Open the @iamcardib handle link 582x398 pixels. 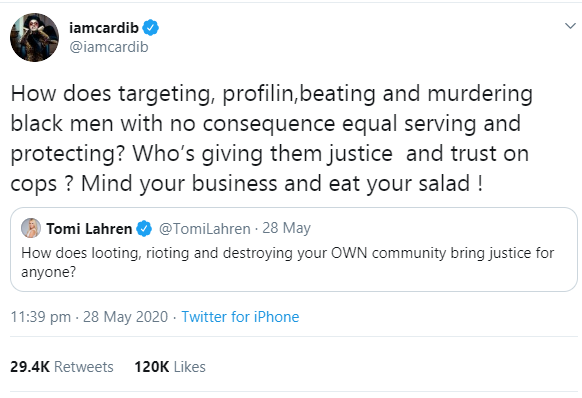coord(109,47)
